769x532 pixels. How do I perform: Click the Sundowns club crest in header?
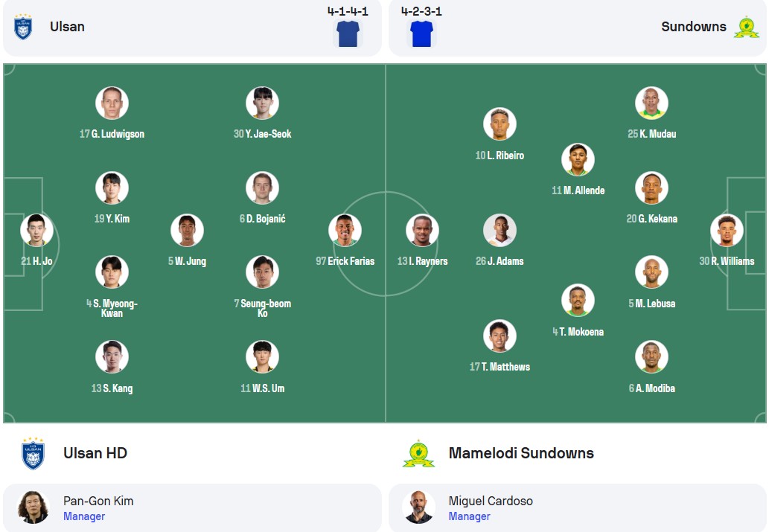pyautogui.click(x=746, y=27)
